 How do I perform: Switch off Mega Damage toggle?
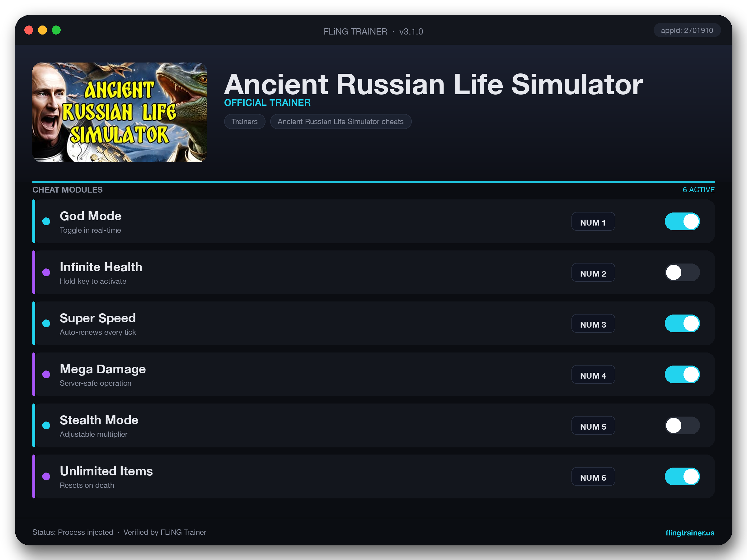point(682,374)
